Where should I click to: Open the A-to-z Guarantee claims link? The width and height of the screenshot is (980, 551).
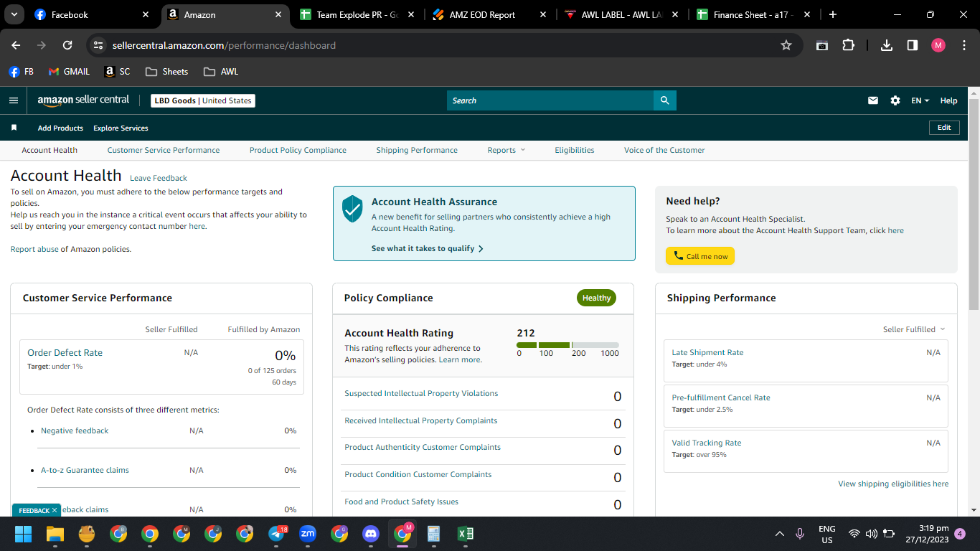click(85, 470)
